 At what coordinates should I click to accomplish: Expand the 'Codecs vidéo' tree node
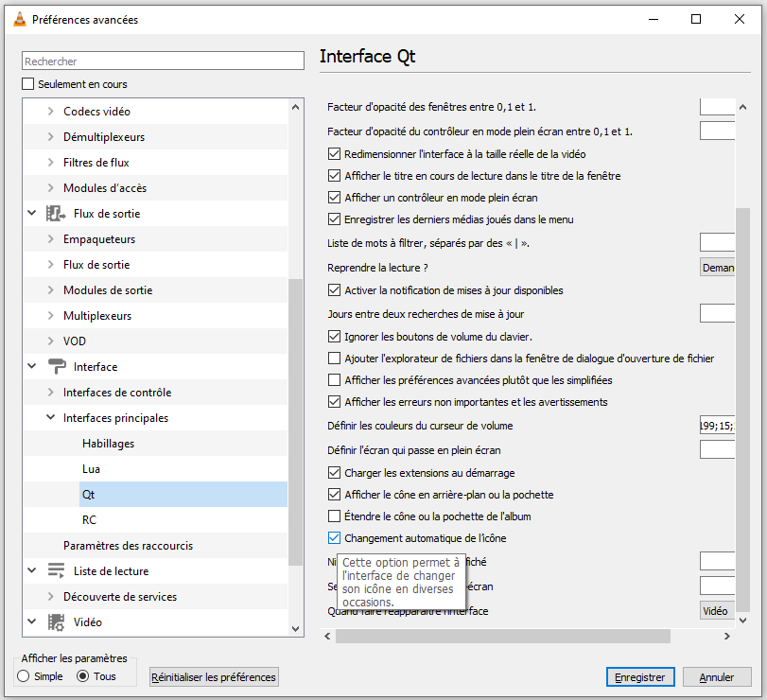[x=51, y=112]
